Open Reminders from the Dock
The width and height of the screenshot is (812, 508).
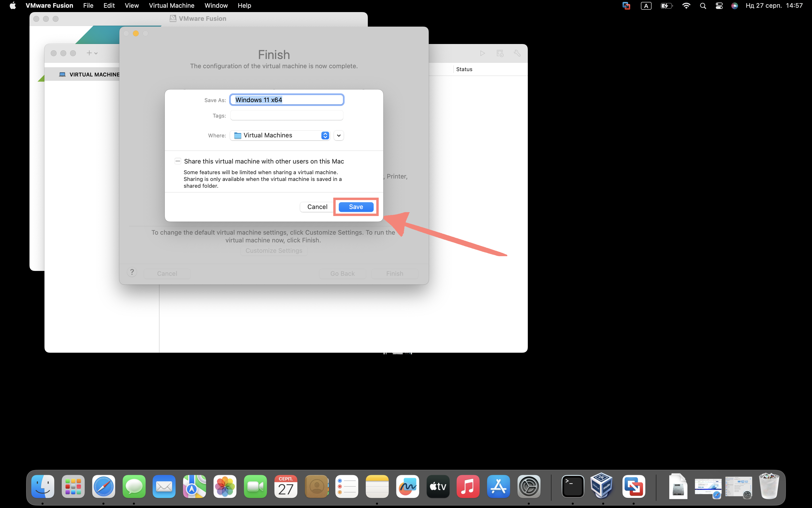(x=347, y=486)
